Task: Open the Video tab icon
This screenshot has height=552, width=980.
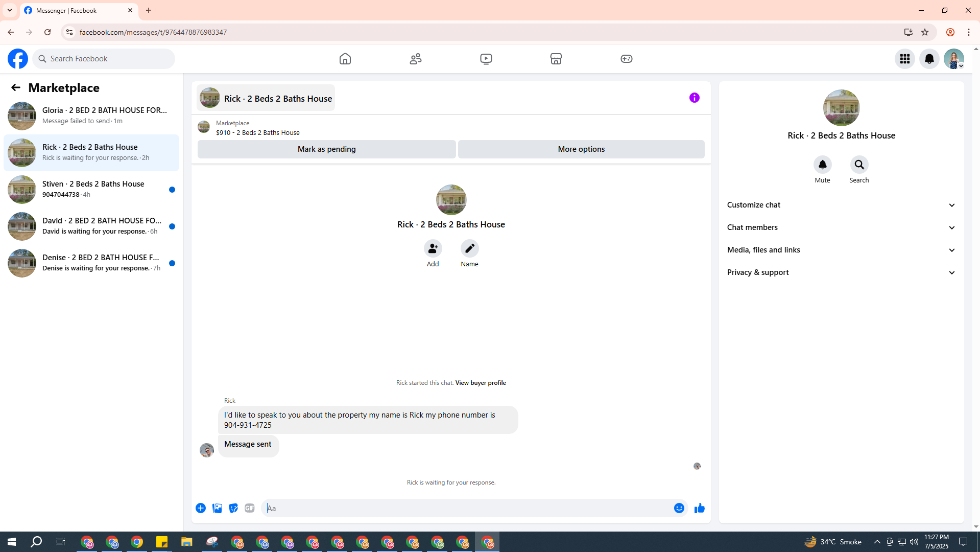Action: (486, 59)
